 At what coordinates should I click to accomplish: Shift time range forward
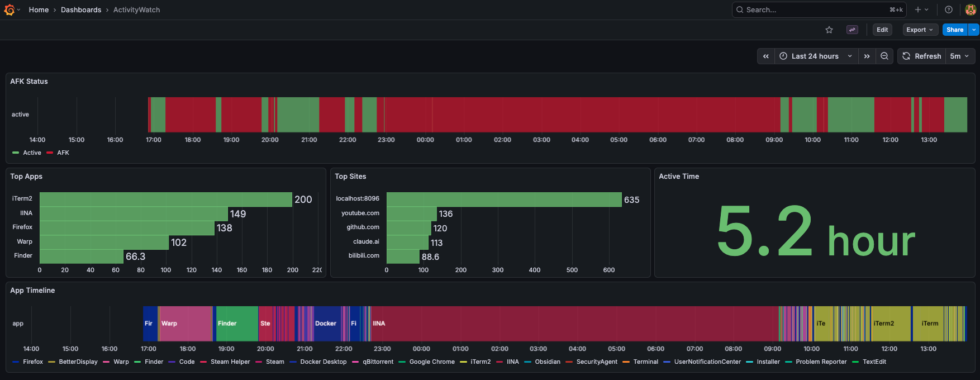(x=867, y=56)
